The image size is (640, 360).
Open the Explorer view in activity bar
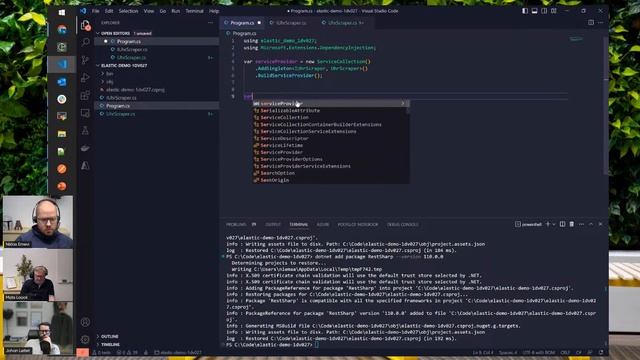click(x=85, y=26)
